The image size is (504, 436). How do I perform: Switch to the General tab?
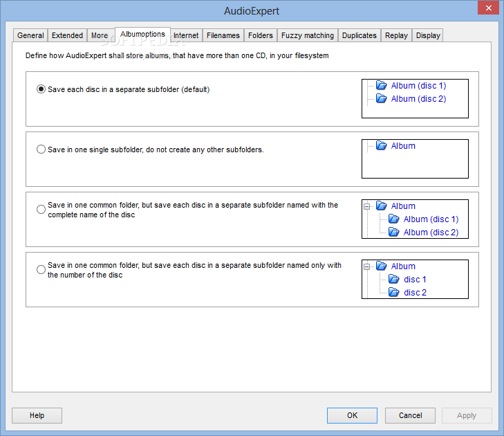[x=30, y=35]
